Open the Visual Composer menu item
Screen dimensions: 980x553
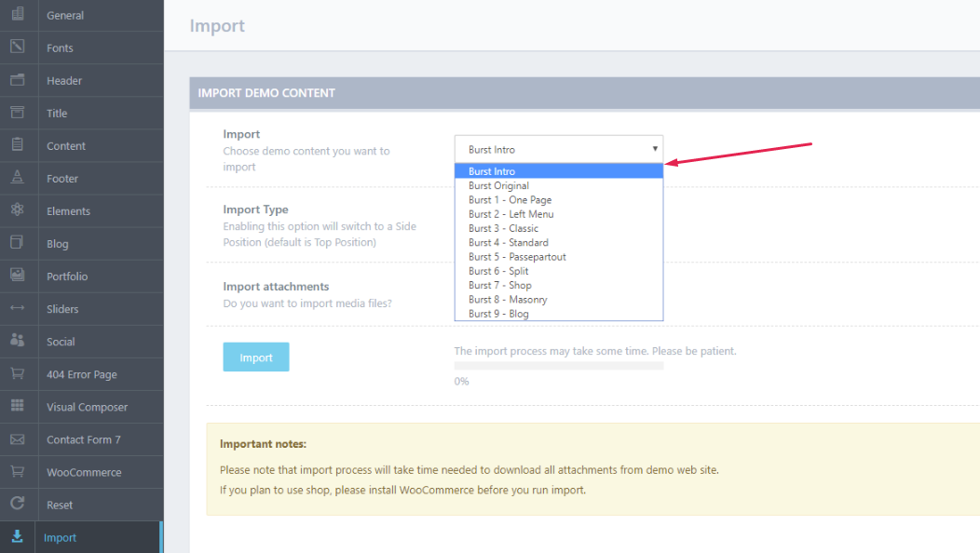pyautogui.click(x=87, y=407)
